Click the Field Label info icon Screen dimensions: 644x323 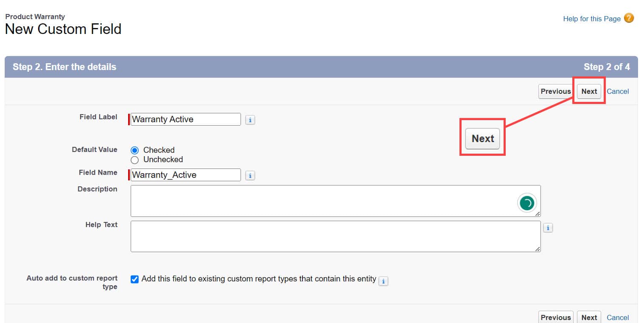250,120
